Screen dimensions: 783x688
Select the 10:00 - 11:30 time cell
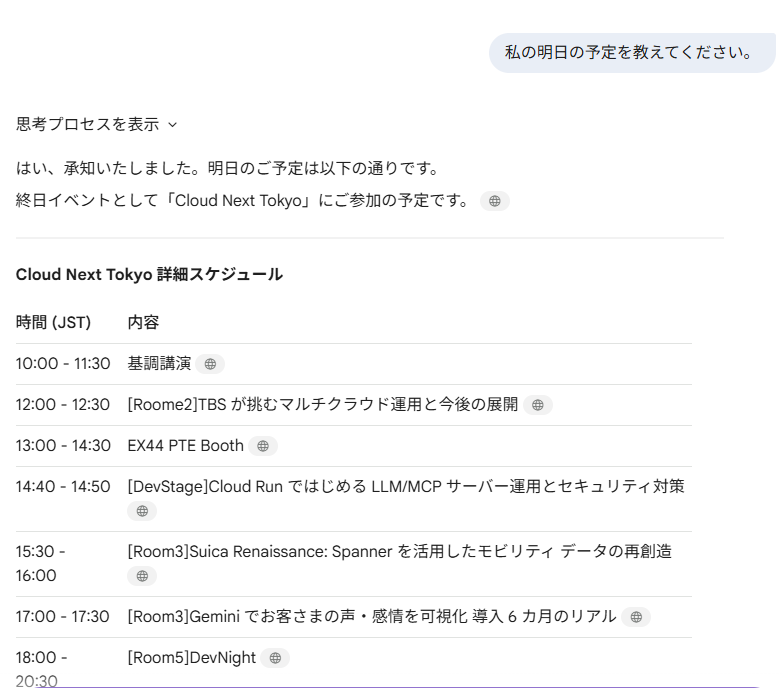pyautogui.click(x=63, y=364)
